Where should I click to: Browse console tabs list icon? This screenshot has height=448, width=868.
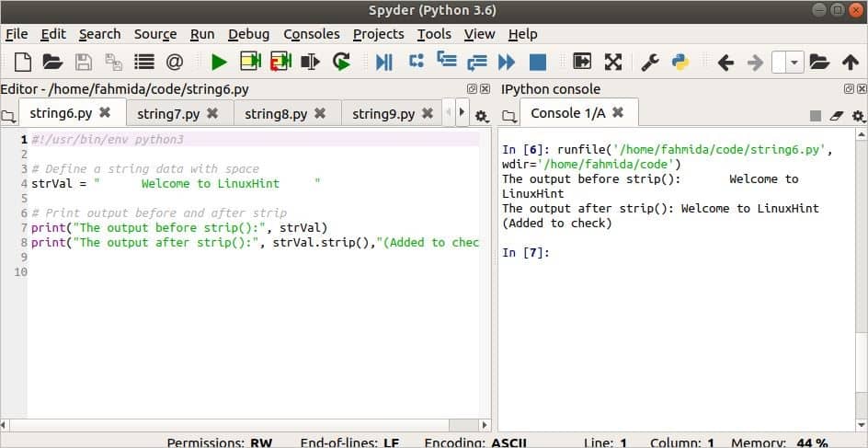click(509, 116)
